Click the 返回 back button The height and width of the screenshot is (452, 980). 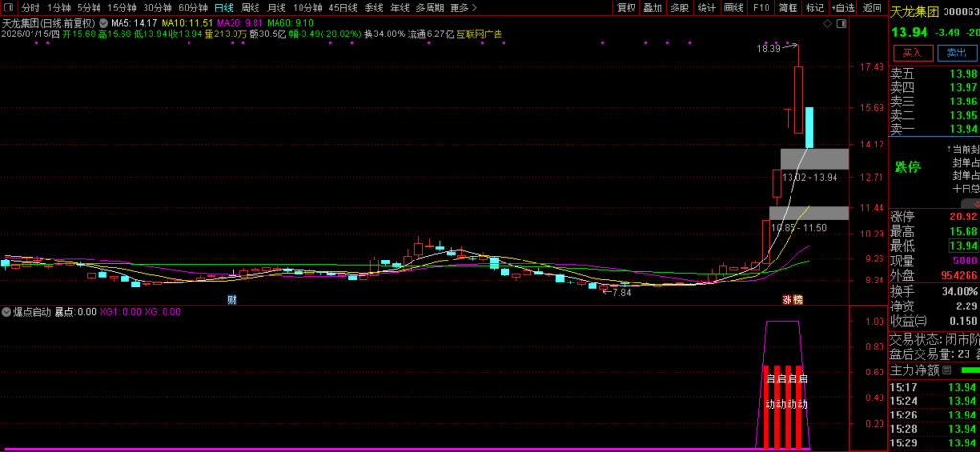pos(873,8)
